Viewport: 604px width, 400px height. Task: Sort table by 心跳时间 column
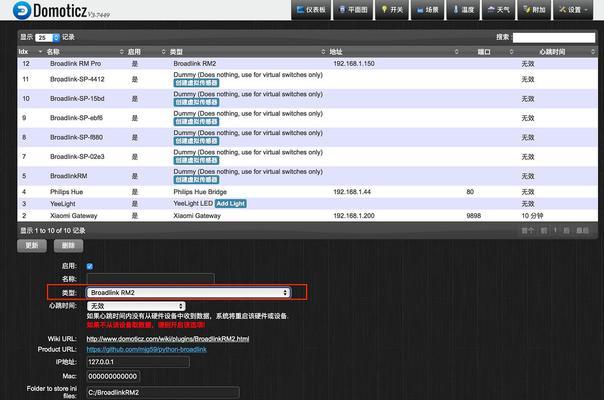coord(557,52)
